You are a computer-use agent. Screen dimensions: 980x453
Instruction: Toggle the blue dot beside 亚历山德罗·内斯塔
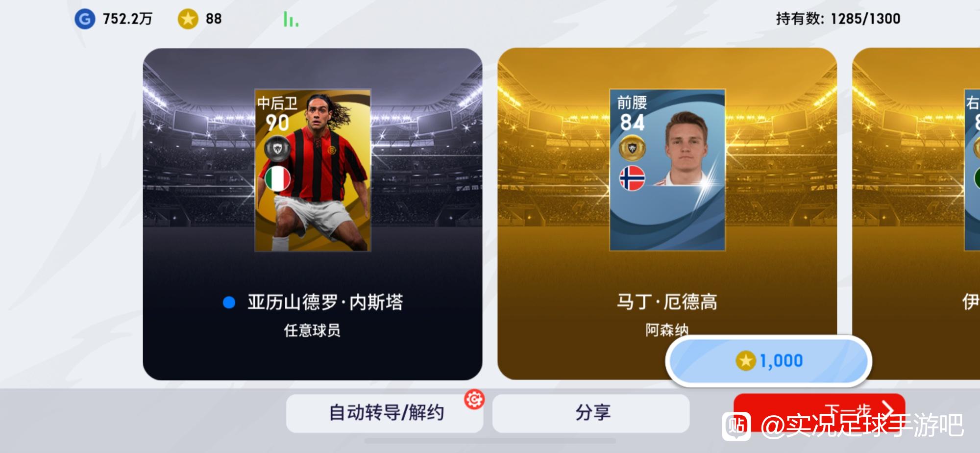tap(229, 302)
